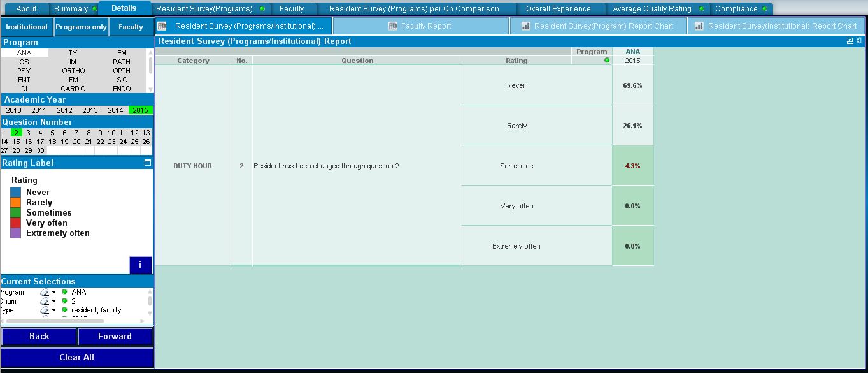Click the purple Extremely often color swatch

(16, 233)
